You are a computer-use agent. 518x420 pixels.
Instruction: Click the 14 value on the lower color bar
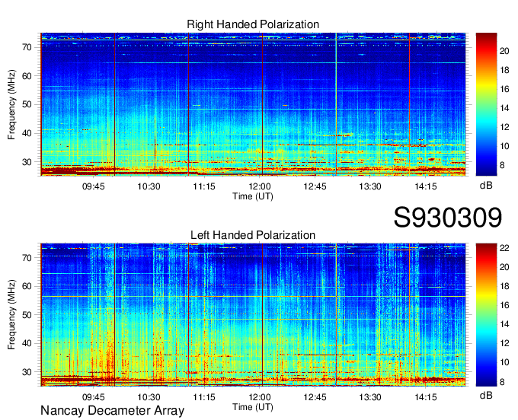(504, 325)
